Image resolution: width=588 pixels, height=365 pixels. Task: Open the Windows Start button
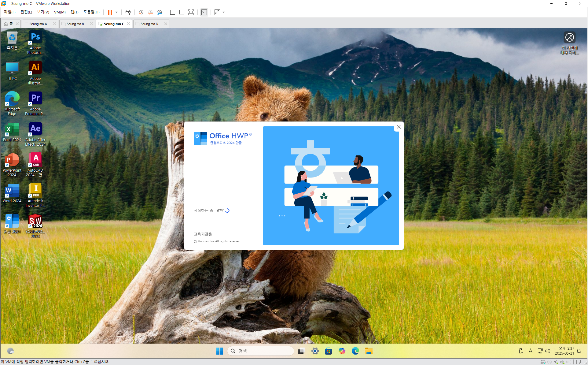tap(219, 351)
